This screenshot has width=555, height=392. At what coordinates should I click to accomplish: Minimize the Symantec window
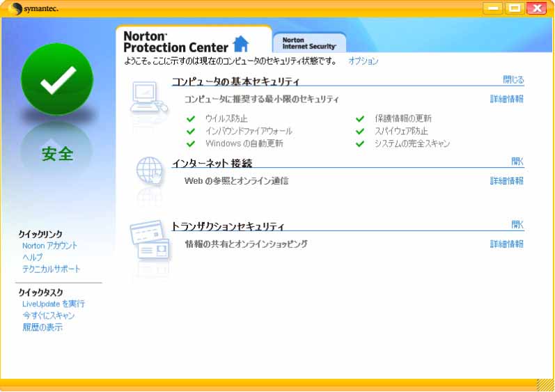coord(493,8)
